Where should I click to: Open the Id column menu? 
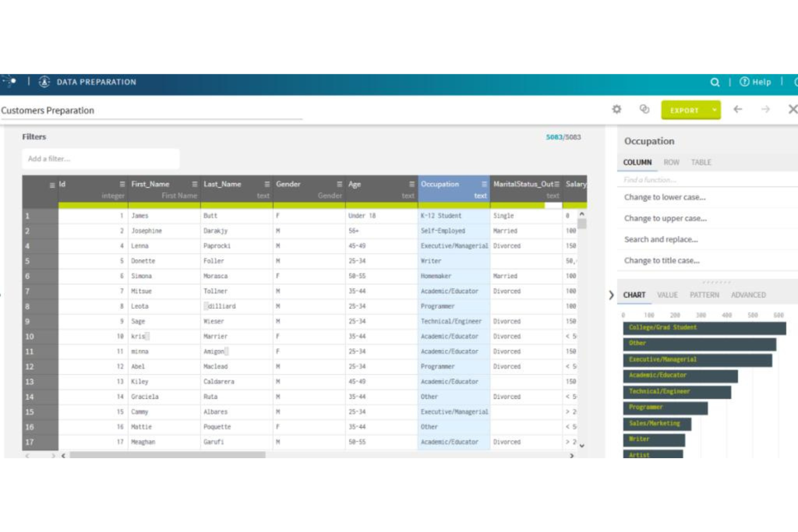coord(122,184)
